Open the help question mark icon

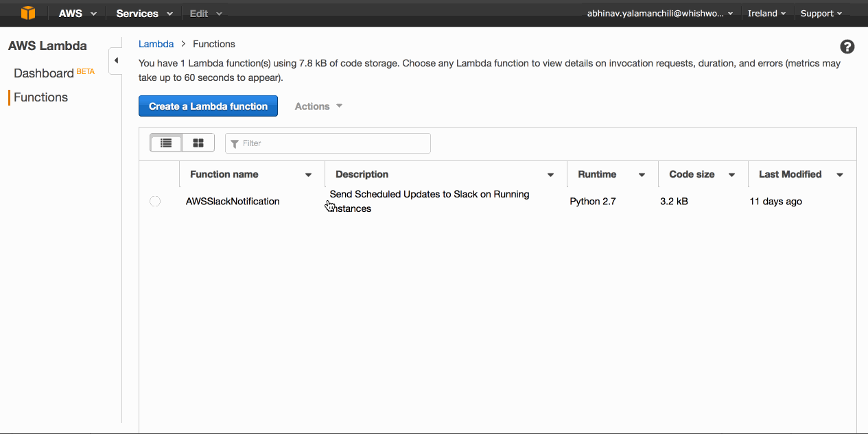847,47
